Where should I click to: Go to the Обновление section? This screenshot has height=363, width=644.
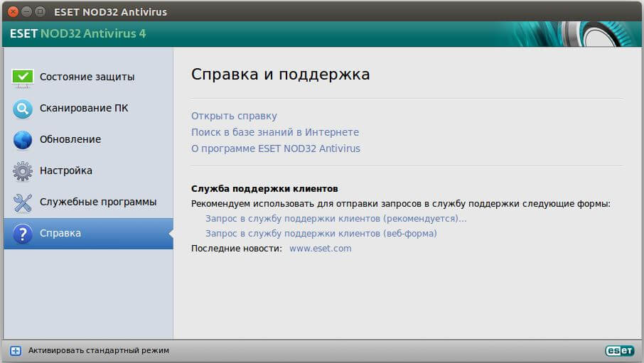pyautogui.click(x=88, y=140)
